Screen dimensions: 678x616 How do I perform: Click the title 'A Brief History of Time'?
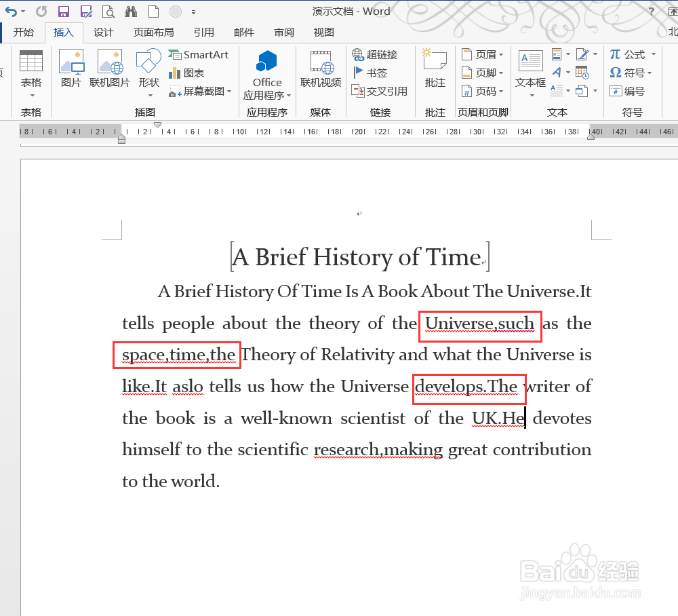pyautogui.click(x=357, y=257)
